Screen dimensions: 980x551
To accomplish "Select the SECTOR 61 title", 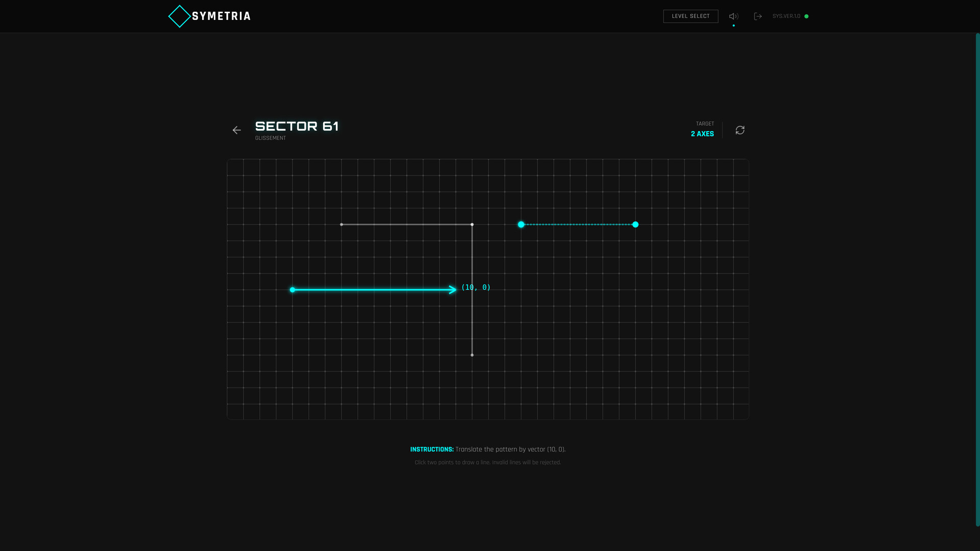I will click(297, 126).
